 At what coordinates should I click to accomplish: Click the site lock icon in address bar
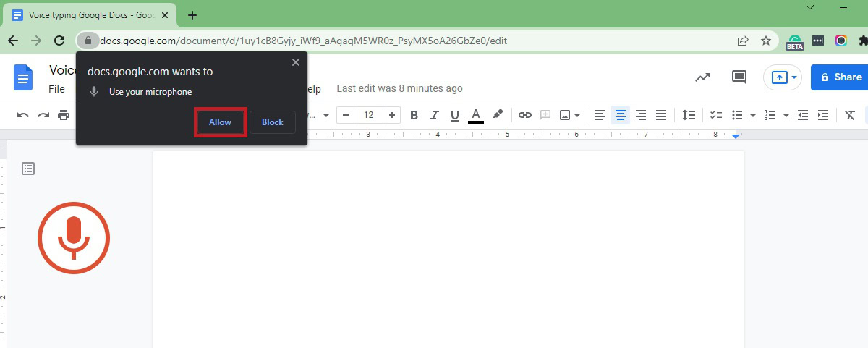coord(88,41)
